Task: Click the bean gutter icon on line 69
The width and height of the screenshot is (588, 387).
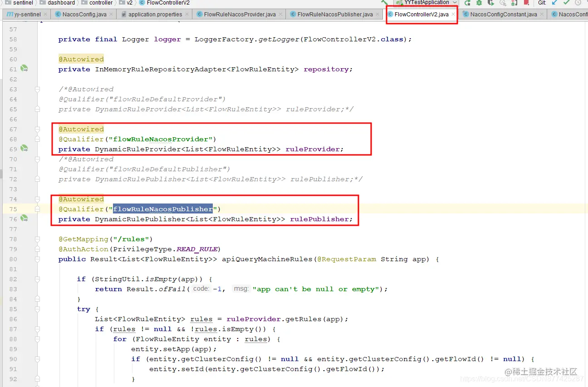Action: 24,149
